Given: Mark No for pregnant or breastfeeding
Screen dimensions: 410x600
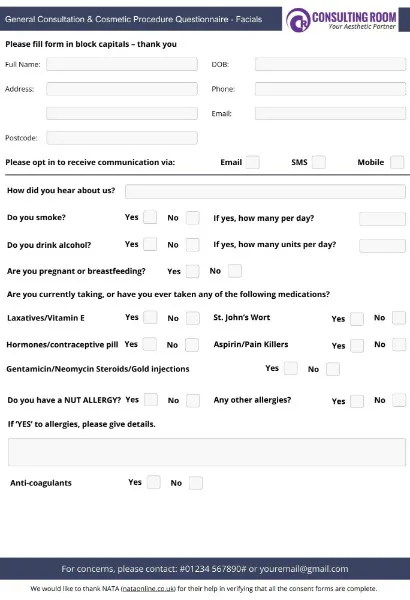Looking at the screenshot, I should (235, 271).
